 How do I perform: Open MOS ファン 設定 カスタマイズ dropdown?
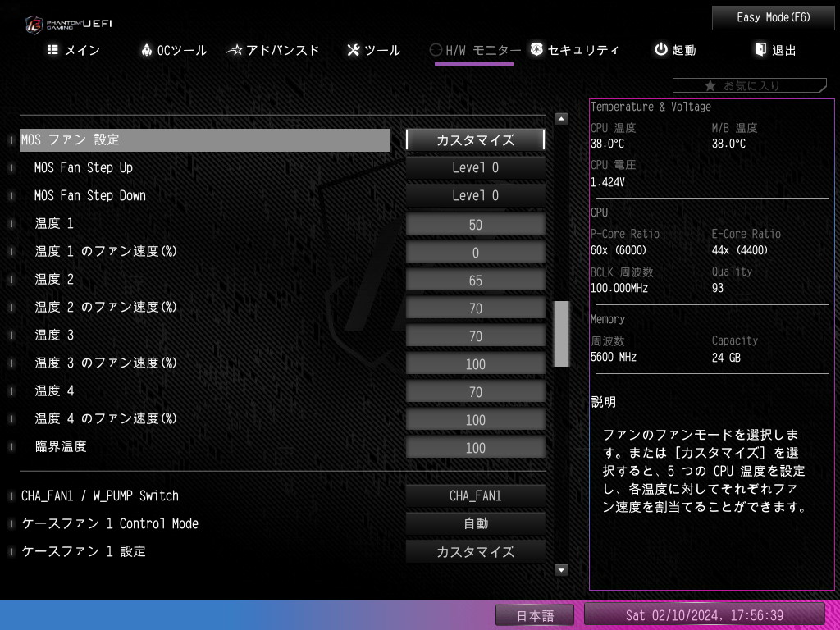coord(475,139)
